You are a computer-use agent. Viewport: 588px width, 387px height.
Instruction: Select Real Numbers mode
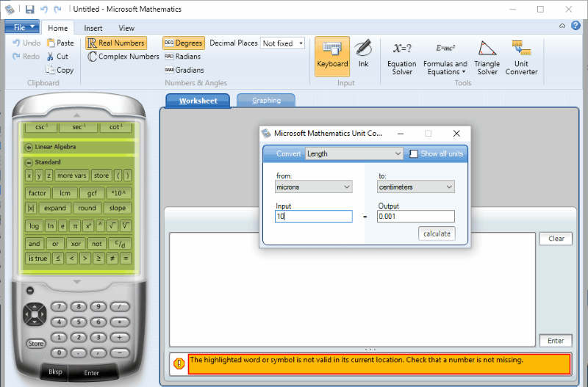(116, 43)
